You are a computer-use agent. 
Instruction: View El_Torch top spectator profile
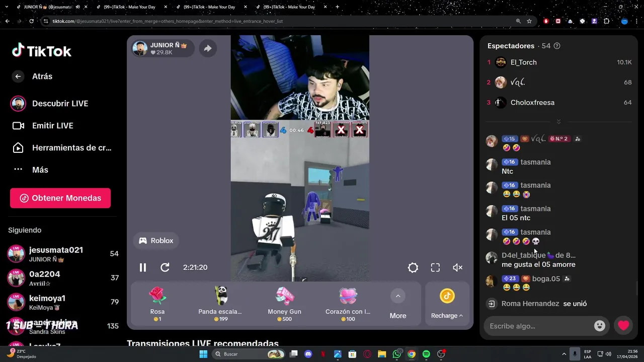coord(523,62)
